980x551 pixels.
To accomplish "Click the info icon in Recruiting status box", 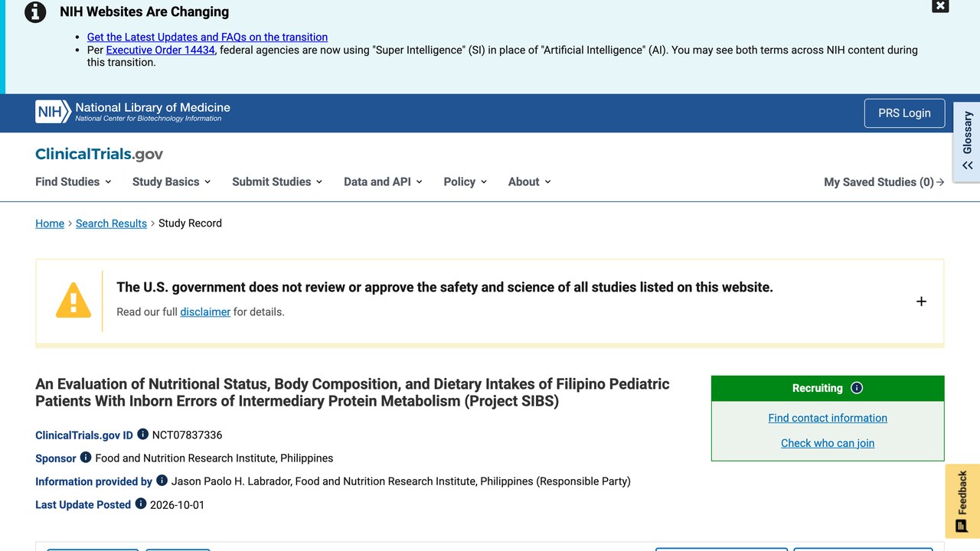I will pyautogui.click(x=857, y=388).
